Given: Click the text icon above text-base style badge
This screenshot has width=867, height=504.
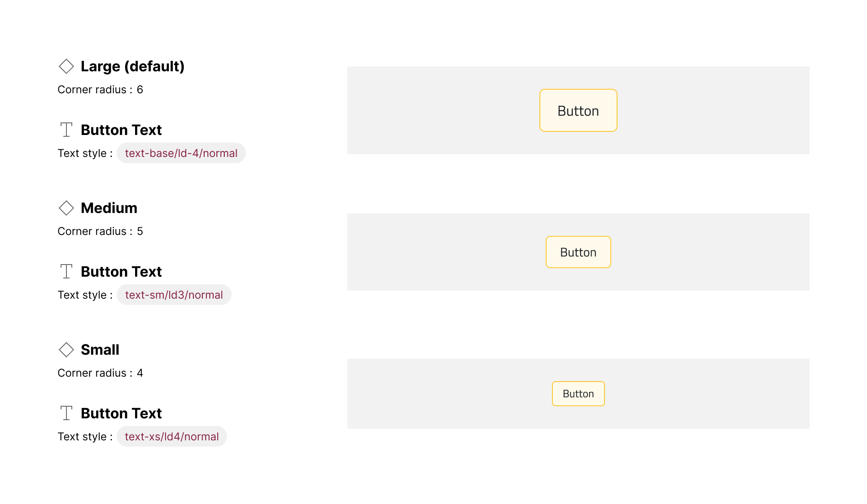Looking at the screenshot, I should point(66,130).
